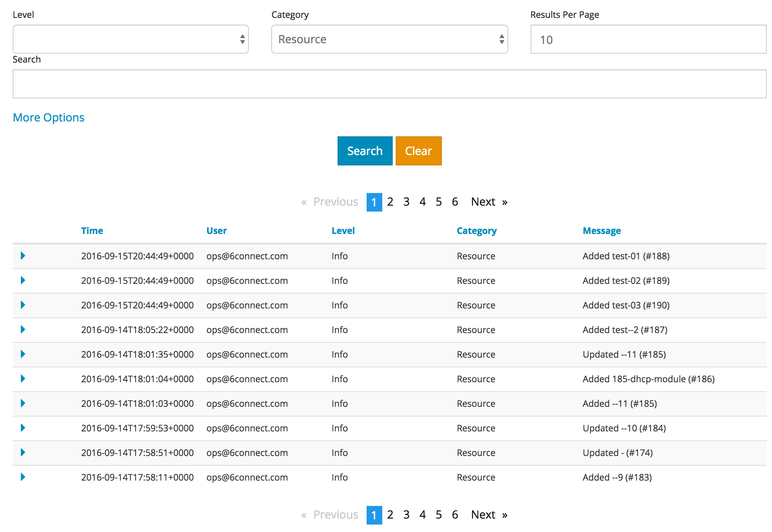Open the Level dropdown filter
The width and height of the screenshot is (772, 532).
click(130, 39)
